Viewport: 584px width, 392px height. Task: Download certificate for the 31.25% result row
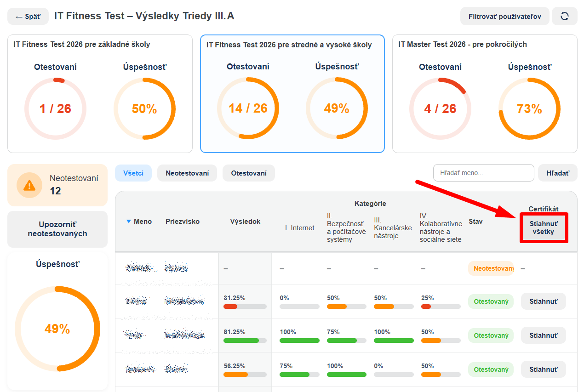(544, 301)
